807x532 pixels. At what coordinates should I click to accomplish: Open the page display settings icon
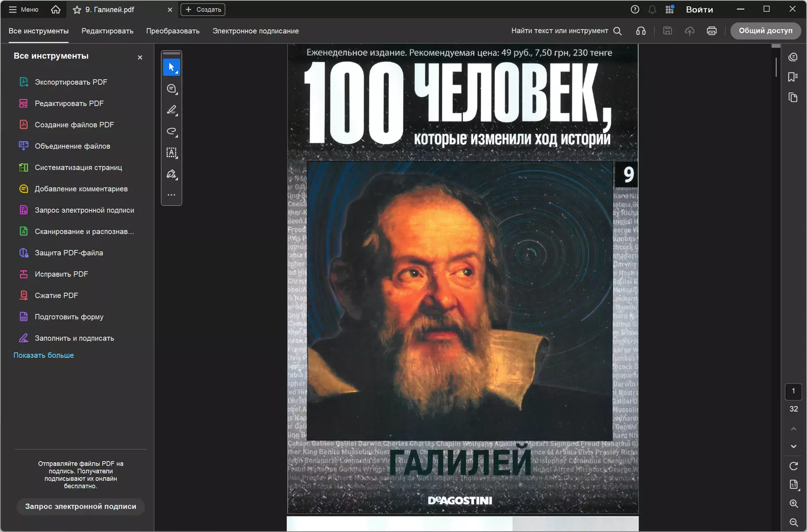[x=793, y=485]
